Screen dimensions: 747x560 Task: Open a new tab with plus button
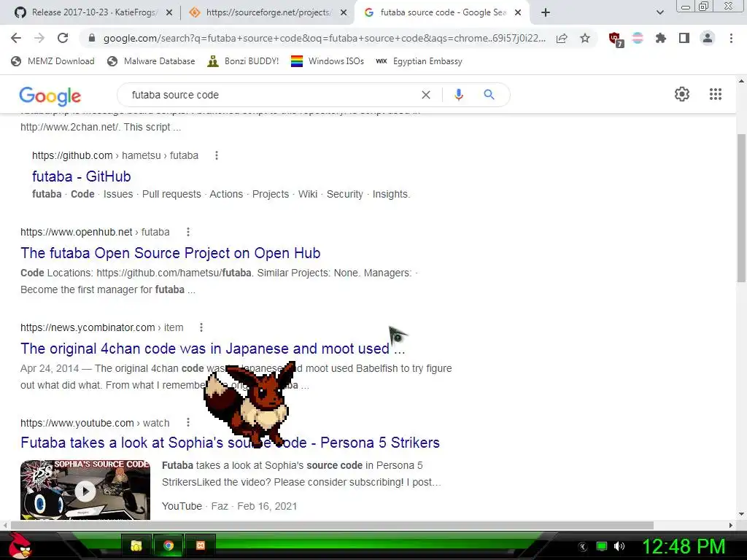point(546,12)
